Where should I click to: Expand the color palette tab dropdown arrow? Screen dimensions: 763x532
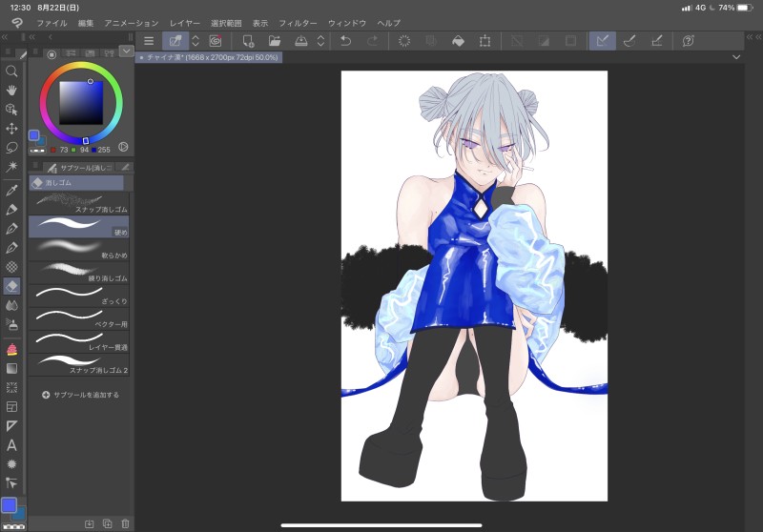127,51
